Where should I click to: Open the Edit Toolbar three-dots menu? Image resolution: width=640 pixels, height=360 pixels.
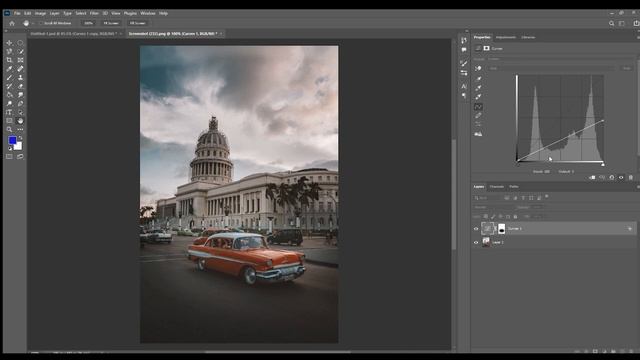20,129
